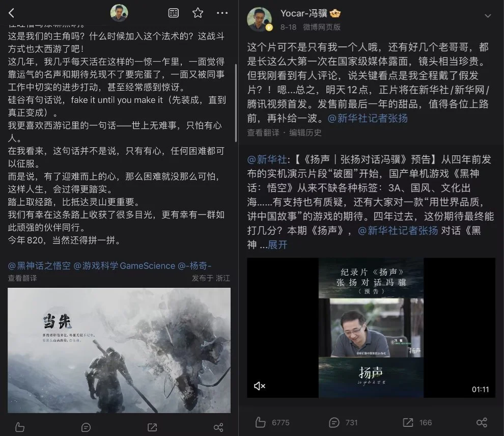Open the @游戏科学GameScience mention
The width and height of the screenshot is (504, 436).
pos(124,266)
